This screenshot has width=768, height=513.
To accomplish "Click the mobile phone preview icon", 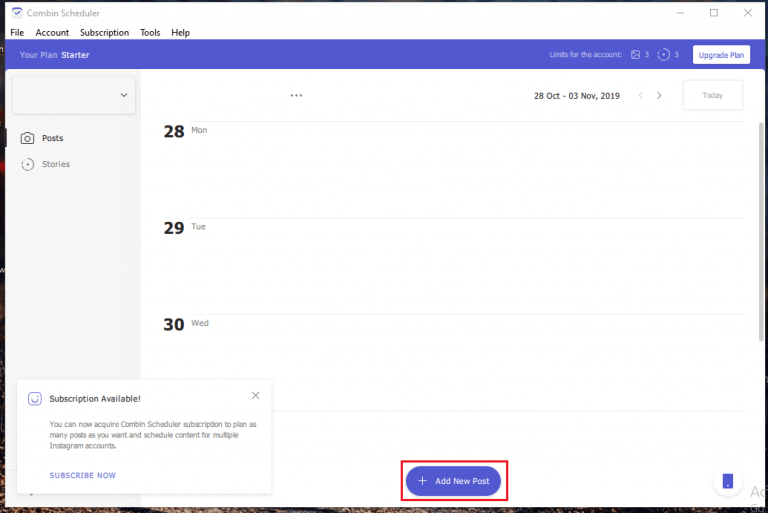I will pos(728,481).
